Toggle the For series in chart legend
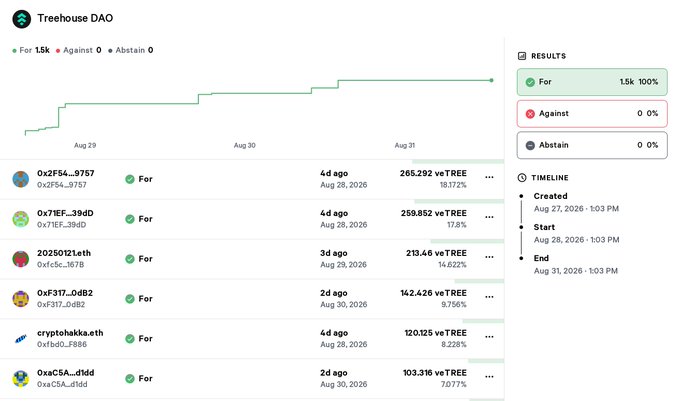The image size is (680, 401). click(x=31, y=50)
